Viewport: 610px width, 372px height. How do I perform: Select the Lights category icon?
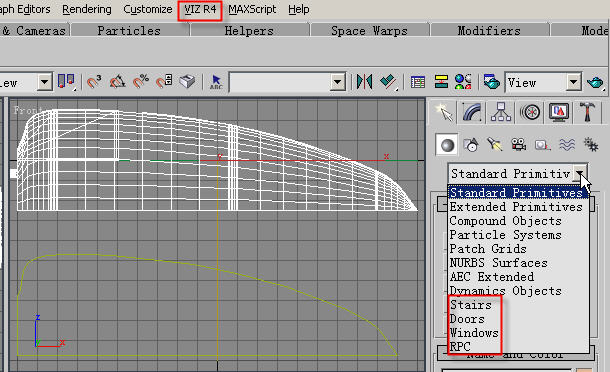(495, 145)
